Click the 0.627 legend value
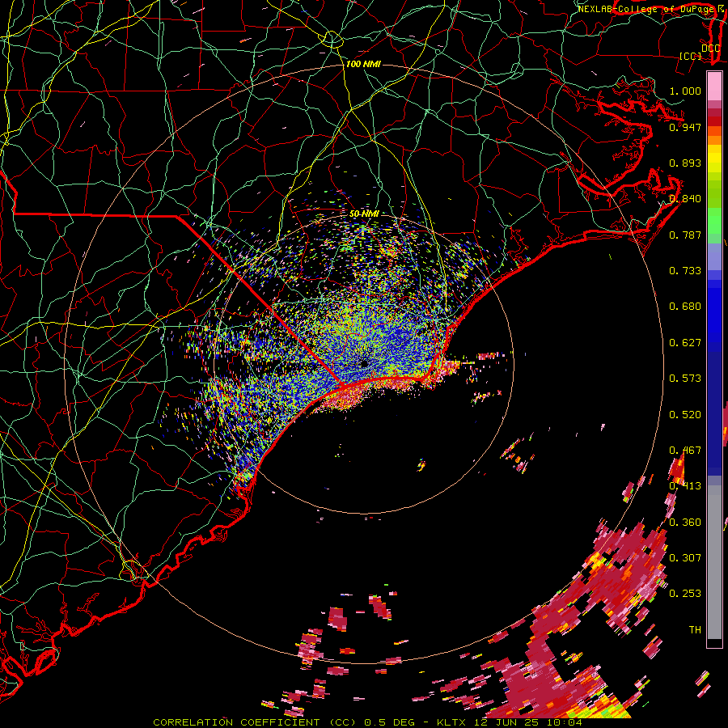728x728 pixels. point(685,342)
